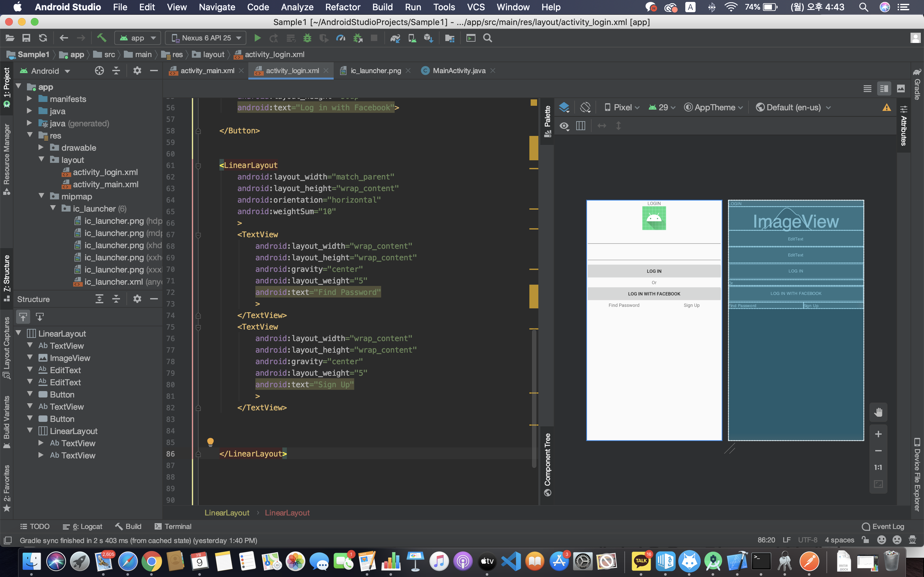Image resolution: width=924 pixels, height=577 pixels.
Task: Click the Debug app bug icon
Action: click(x=307, y=38)
